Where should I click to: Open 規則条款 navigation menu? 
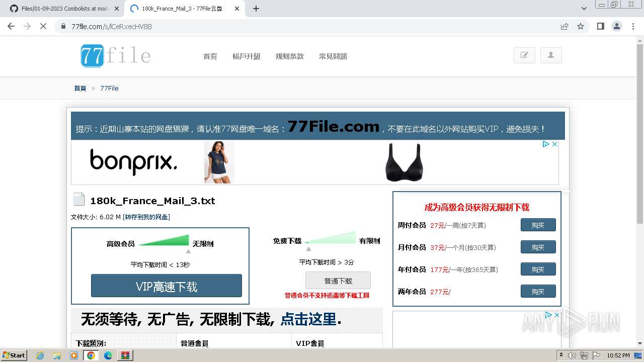point(290,56)
